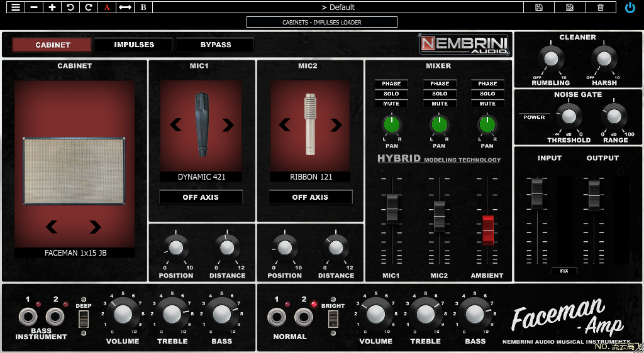
Task: Click the undo arrow icon
Action: click(70, 7)
